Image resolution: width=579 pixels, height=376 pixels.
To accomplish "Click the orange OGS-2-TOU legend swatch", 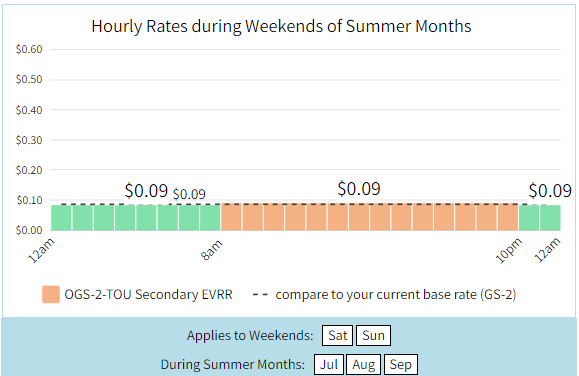I will pyautogui.click(x=51, y=294).
